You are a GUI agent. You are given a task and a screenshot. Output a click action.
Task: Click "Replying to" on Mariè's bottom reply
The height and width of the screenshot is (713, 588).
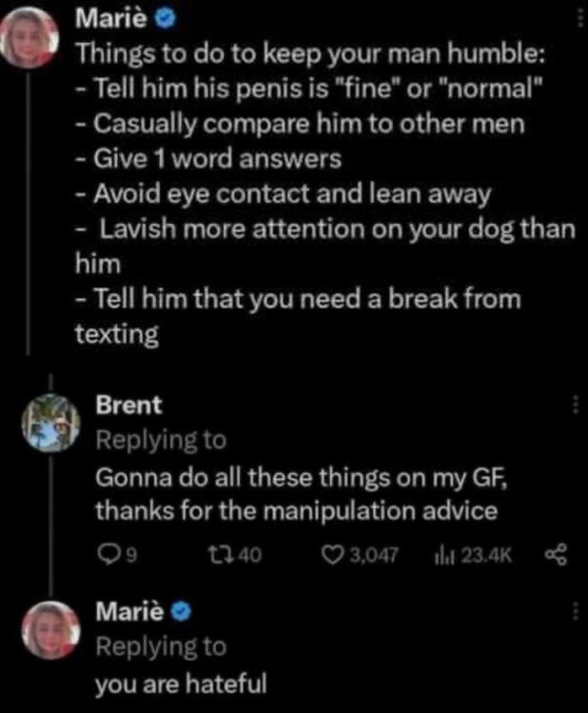pyautogui.click(x=161, y=646)
